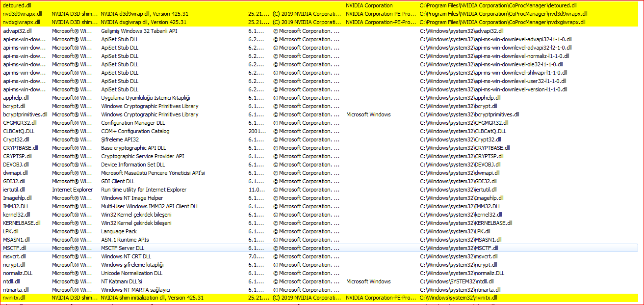Select the bcryptprimitives.dll name cell

click(25, 114)
